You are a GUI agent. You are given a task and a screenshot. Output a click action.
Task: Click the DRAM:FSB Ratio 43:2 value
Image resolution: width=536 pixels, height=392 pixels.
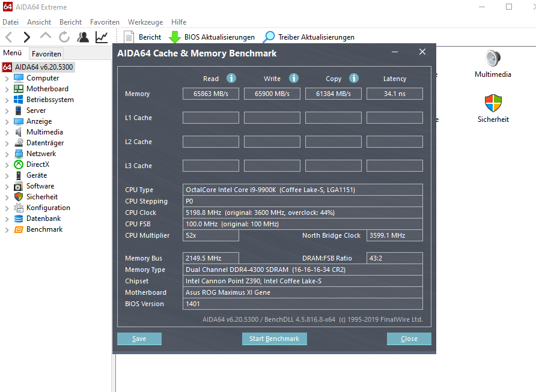[x=394, y=258]
